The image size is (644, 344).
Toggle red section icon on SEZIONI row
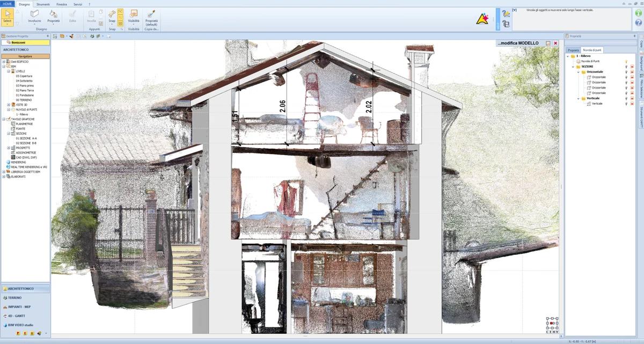(x=632, y=67)
